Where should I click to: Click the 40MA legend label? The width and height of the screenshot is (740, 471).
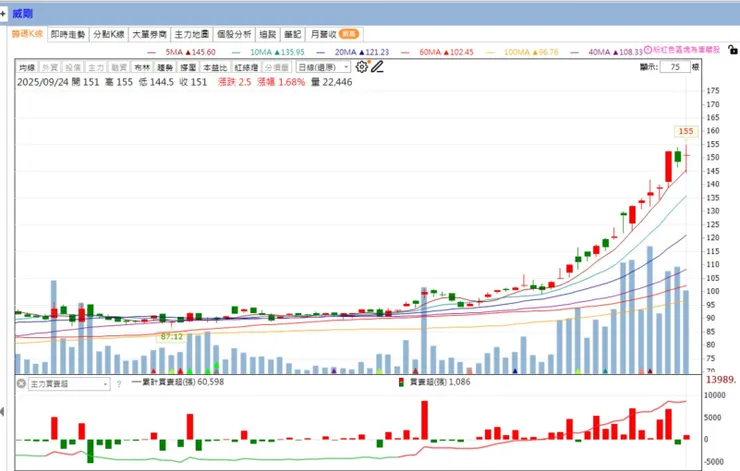615,52
